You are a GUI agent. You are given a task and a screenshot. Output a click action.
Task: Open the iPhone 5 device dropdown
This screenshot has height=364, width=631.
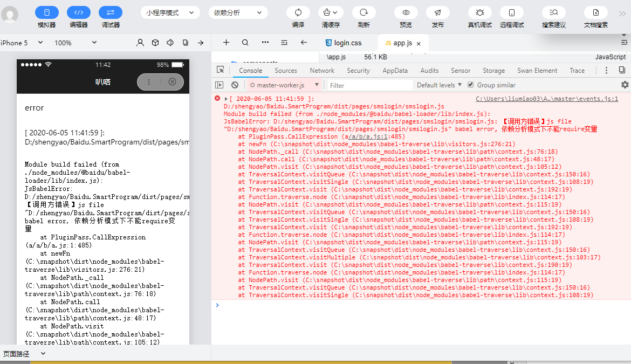[22, 43]
